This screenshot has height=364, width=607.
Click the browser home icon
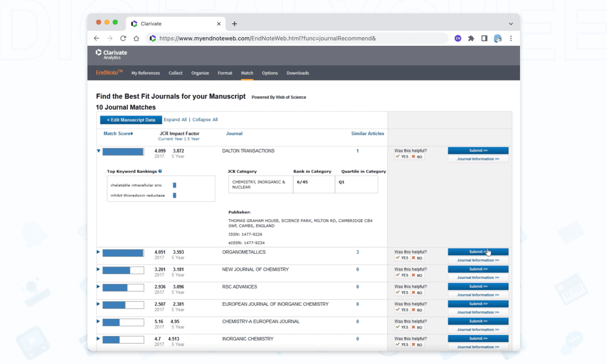pos(136,38)
